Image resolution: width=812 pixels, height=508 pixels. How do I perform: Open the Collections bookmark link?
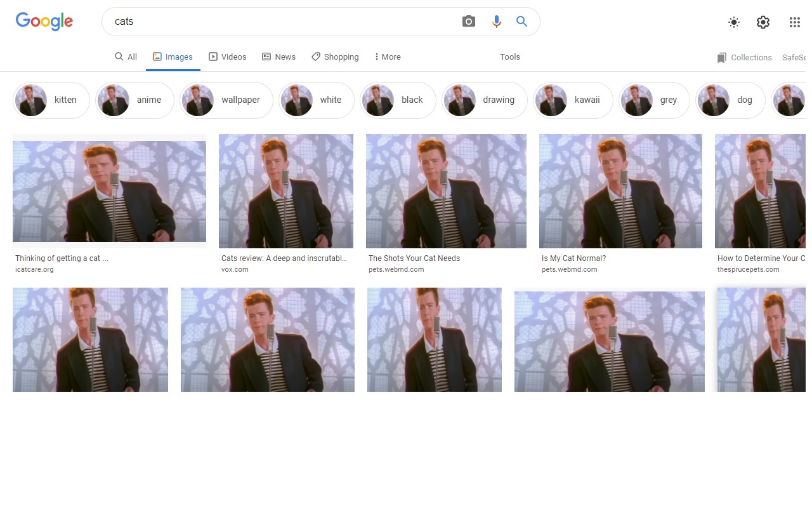coord(744,58)
